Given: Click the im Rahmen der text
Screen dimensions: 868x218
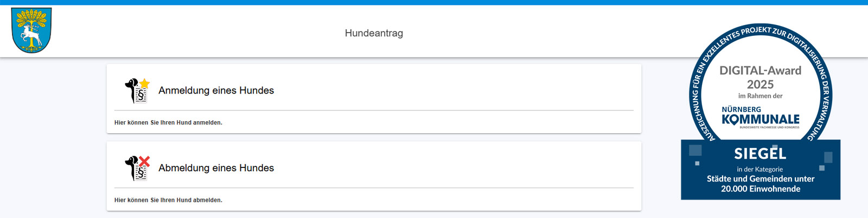Looking at the screenshot, I should [760, 96].
